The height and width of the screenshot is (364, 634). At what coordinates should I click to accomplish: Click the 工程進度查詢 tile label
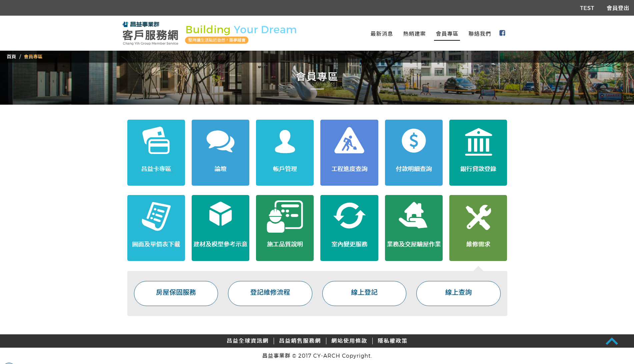[x=349, y=169]
